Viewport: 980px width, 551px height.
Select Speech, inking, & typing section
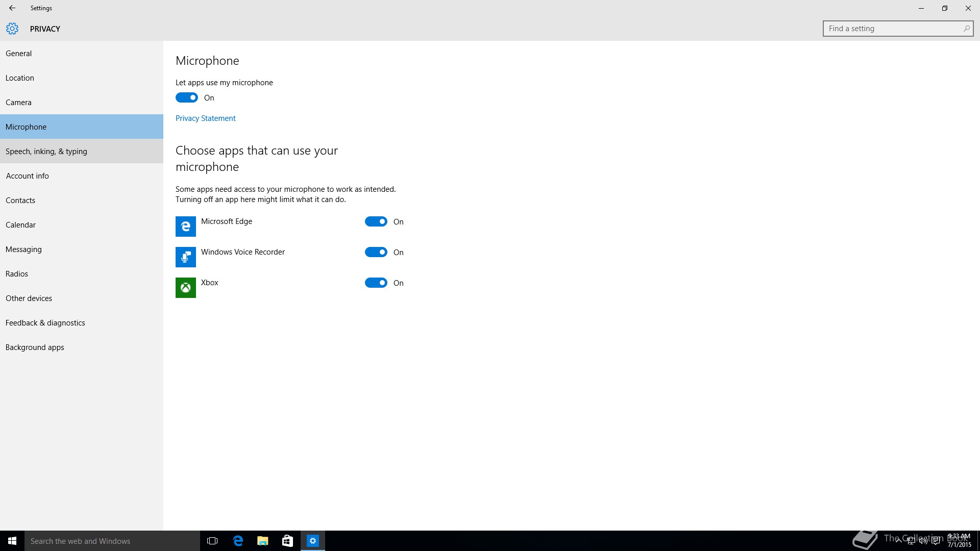pos(46,152)
